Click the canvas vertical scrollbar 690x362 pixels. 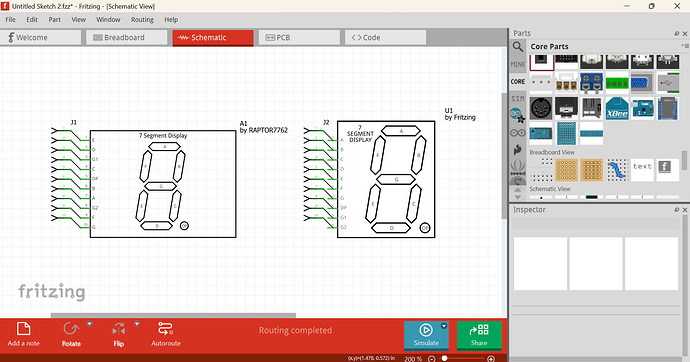[x=504, y=156]
